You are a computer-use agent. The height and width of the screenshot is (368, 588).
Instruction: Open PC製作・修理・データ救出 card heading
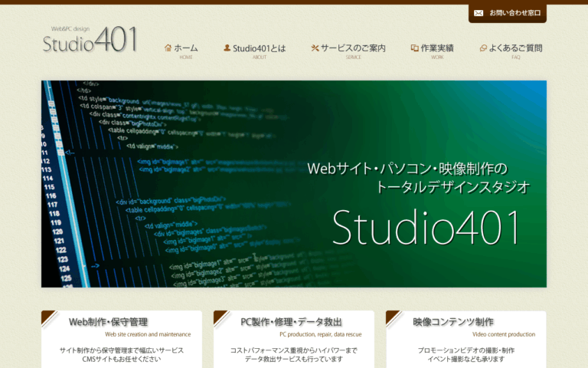(x=292, y=322)
